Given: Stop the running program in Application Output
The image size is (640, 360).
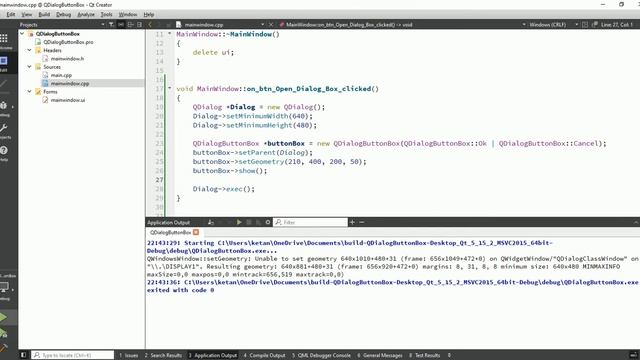Looking at the screenshot, I should (249, 222).
